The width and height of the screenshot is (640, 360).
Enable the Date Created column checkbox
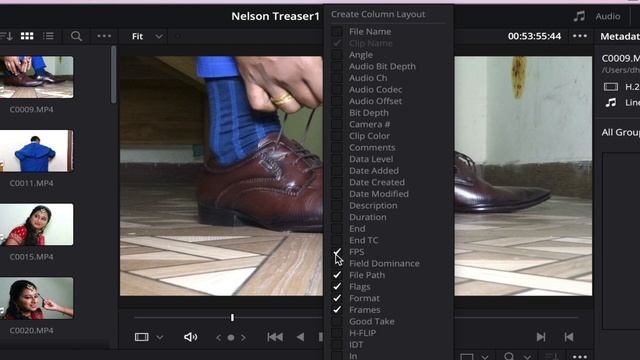pos(337,182)
